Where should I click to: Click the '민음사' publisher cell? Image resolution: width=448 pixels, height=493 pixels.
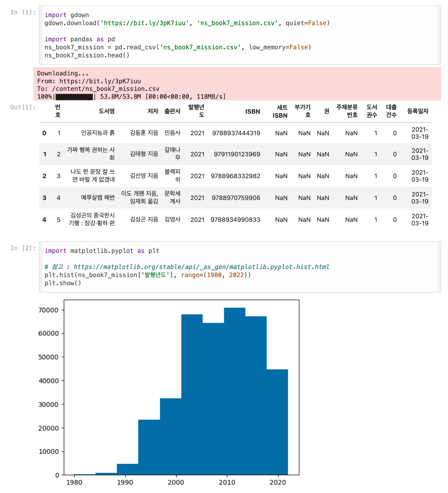point(172,133)
